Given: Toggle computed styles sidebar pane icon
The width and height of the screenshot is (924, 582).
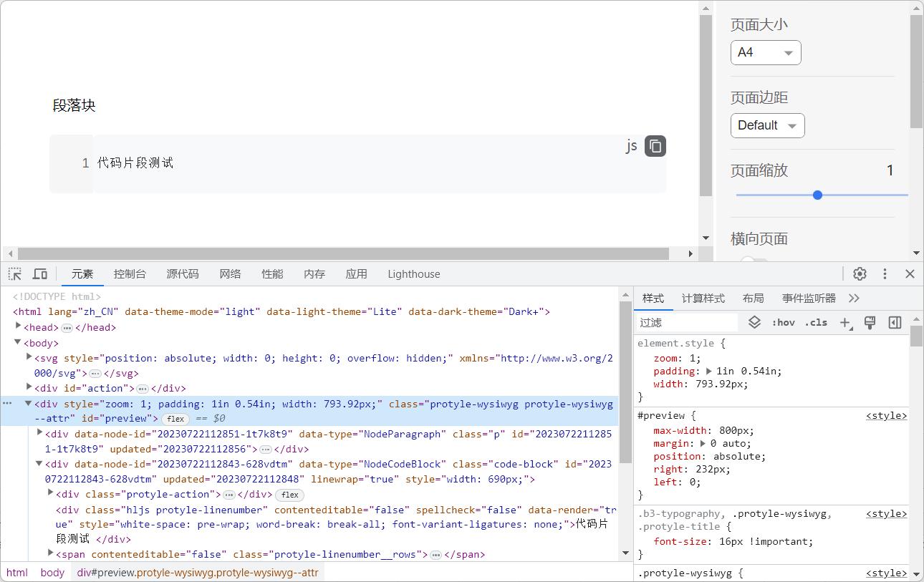Looking at the screenshot, I should pyautogui.click(x=895, y=323).
